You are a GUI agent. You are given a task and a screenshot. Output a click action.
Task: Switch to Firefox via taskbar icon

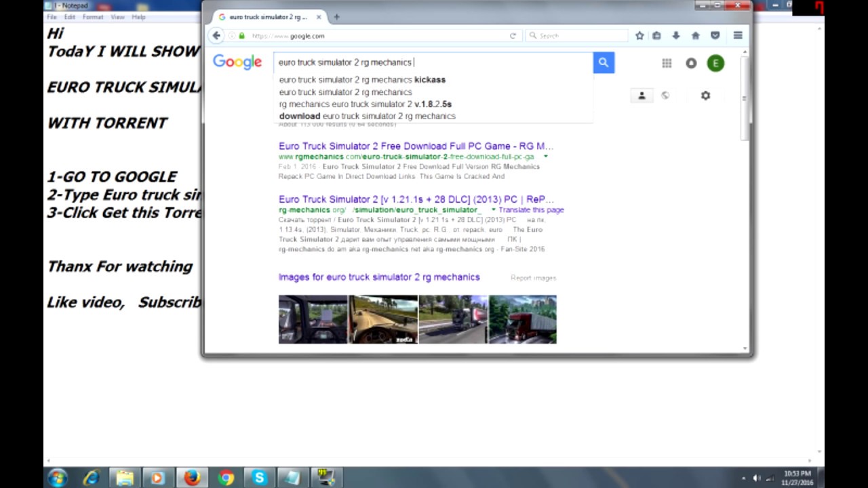click(192, 477)
